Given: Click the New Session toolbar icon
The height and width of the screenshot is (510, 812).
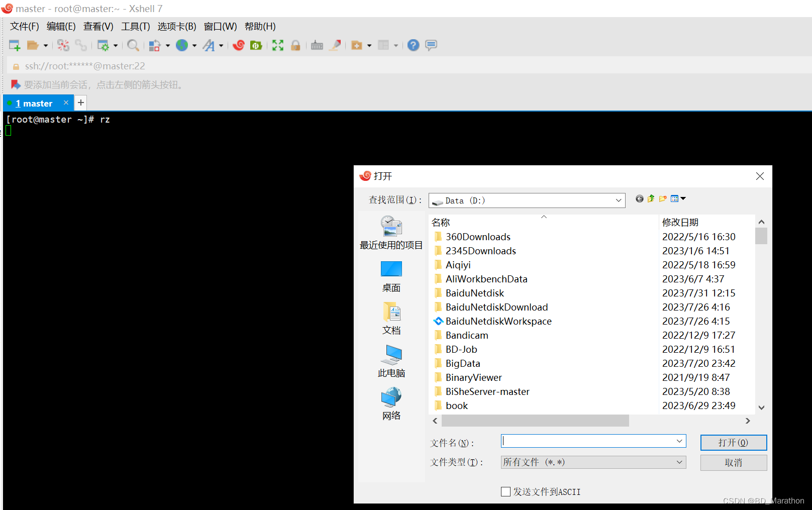Looking at the screenshot, I should tap(15, 45).
